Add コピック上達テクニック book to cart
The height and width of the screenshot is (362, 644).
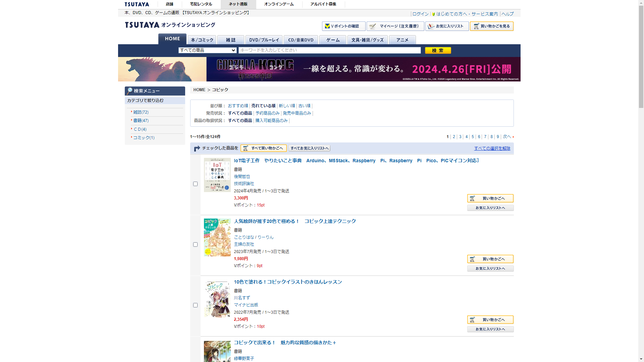tap(490, 259)
